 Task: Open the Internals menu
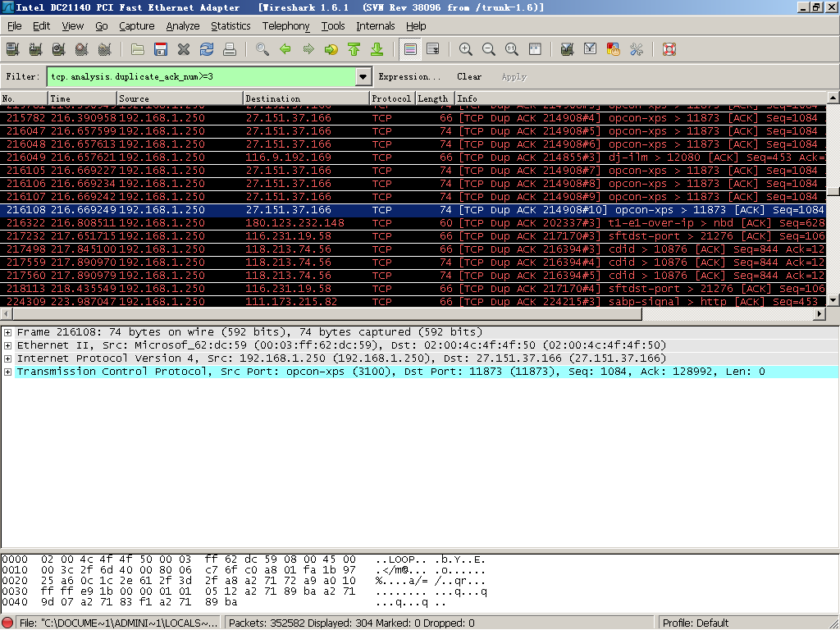[x=375, y=25]
